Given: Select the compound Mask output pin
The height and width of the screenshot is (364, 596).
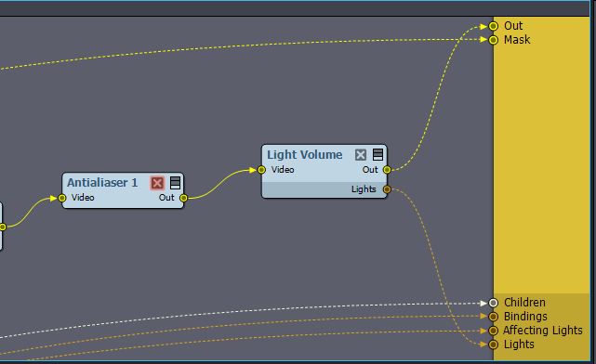Looking at the screenshot, I should click(494, 40).
